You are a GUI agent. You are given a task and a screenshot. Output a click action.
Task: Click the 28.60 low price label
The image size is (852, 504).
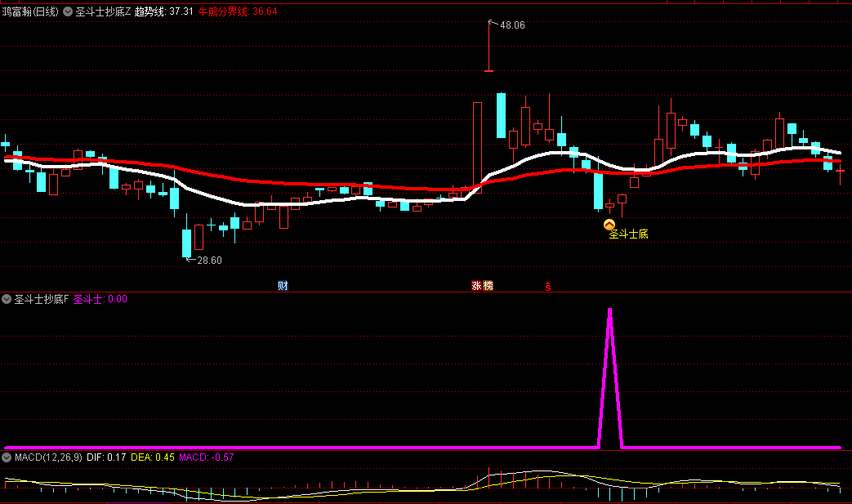pos(209,261)
